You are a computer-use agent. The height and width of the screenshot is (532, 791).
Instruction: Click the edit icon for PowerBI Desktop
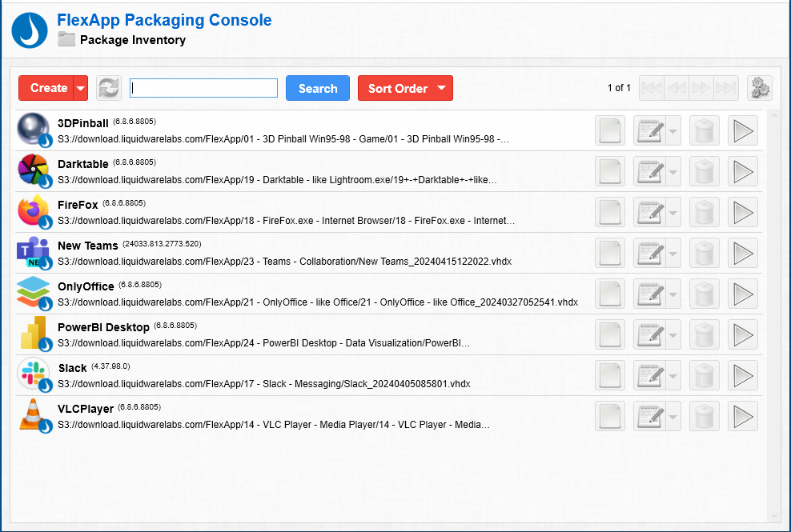649,334
